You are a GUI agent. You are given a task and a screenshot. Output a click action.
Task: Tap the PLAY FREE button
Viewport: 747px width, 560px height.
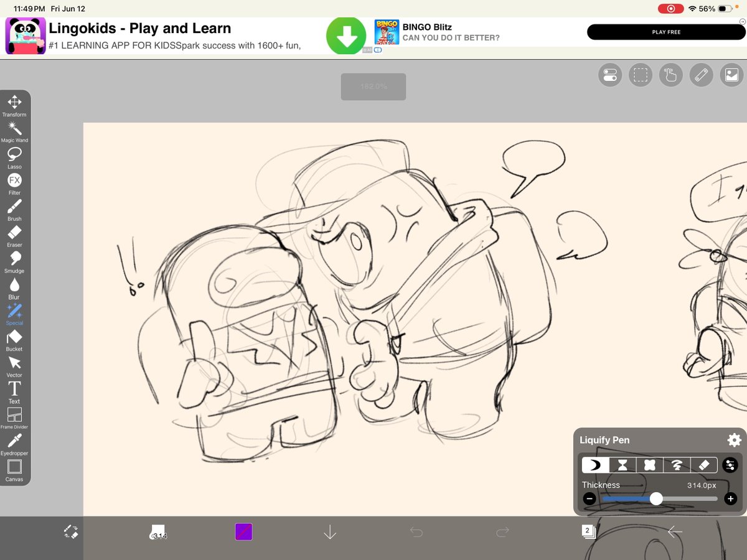[x=666, y=32]
